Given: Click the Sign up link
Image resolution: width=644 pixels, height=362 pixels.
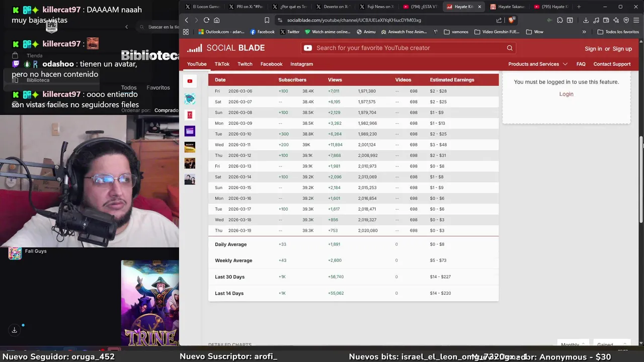Looking at the screenshot, I should pos(622,49).
